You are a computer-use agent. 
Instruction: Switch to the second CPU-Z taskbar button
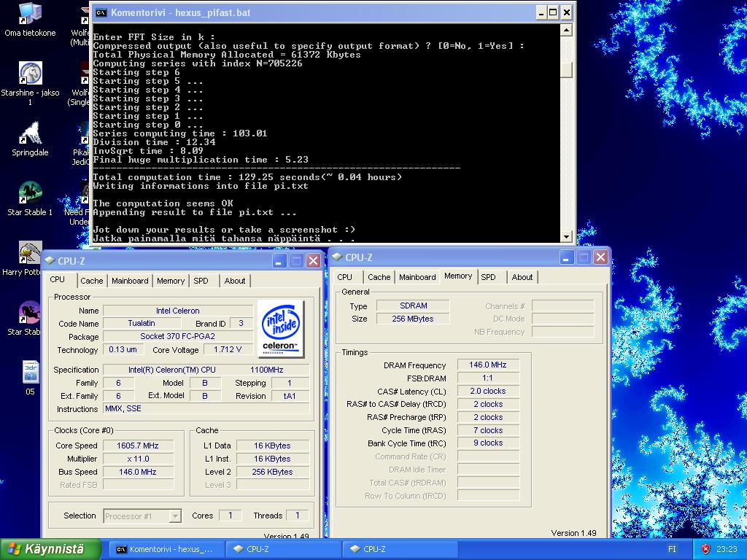(400, 549)
